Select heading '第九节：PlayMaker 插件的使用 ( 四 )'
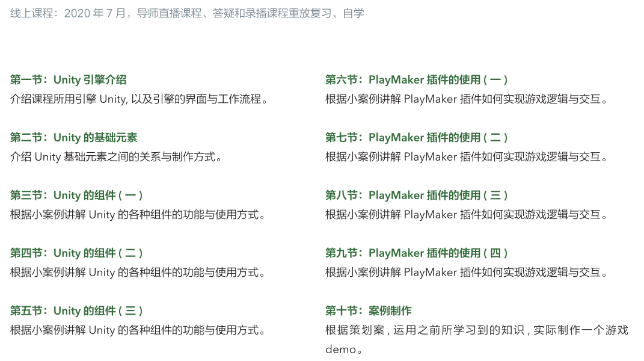Screen dimensions: 644x361 tap(417, 253)
